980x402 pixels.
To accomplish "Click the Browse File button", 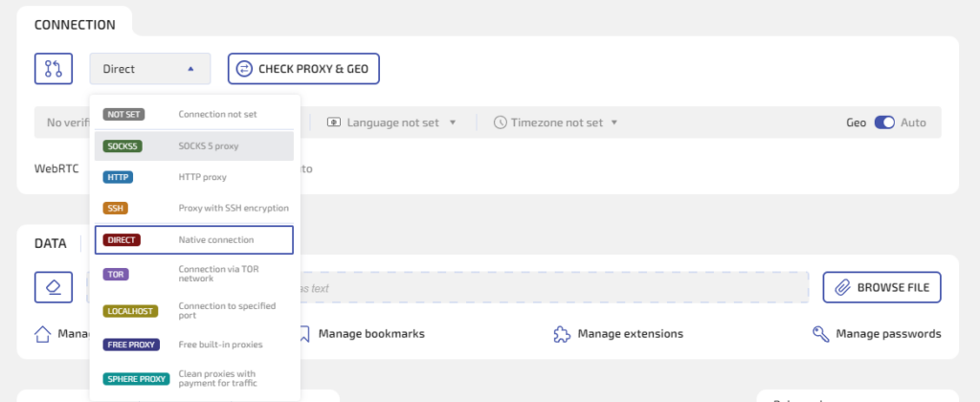I will click(x=880, y=287).
